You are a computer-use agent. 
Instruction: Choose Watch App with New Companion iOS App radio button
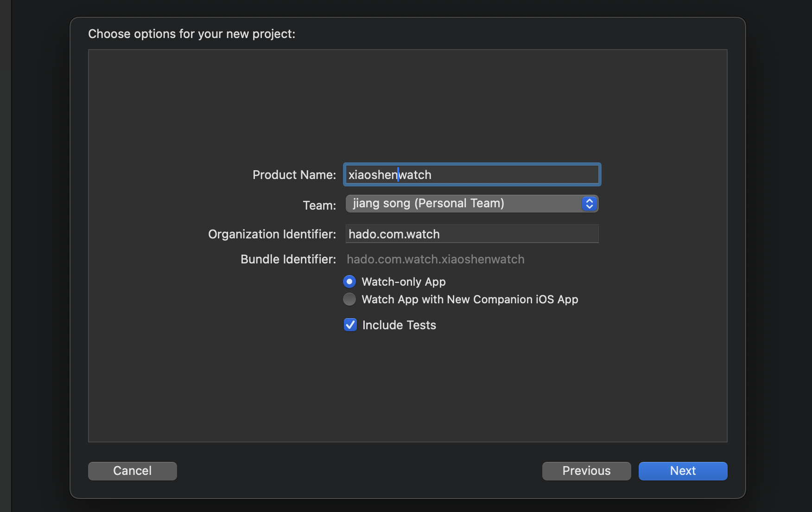coord(349,299)
